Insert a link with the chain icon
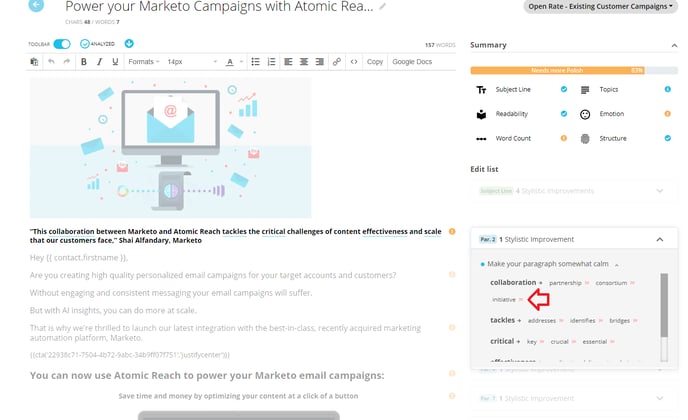The width and height of the screenshot is (688, 420). pos(337,62)
